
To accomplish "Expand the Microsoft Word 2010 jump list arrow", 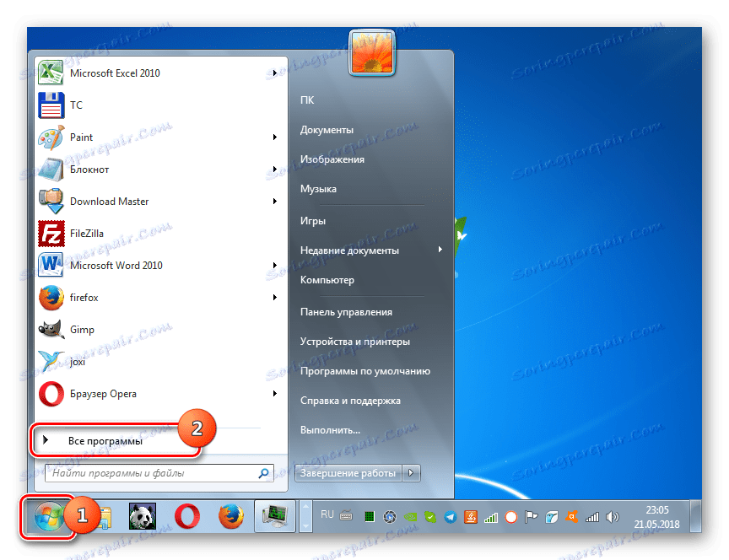I will coord(275,266).
